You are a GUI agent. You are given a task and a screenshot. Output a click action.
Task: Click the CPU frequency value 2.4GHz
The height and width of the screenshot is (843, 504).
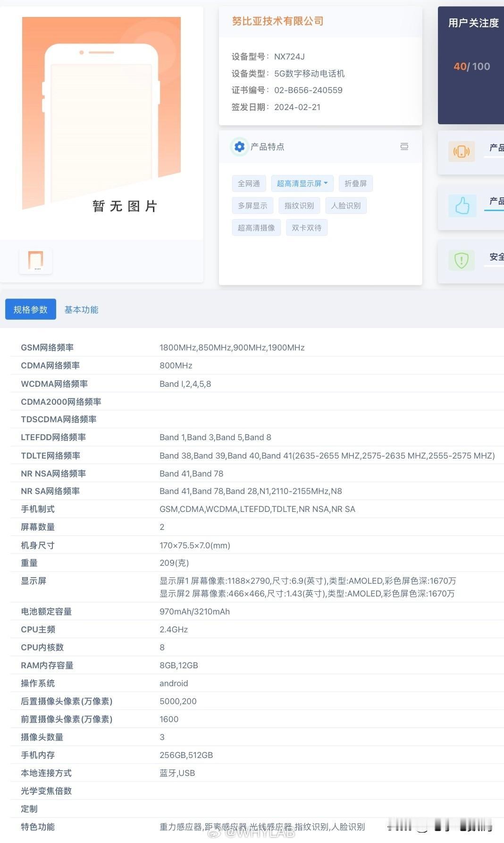pos(174,630)
